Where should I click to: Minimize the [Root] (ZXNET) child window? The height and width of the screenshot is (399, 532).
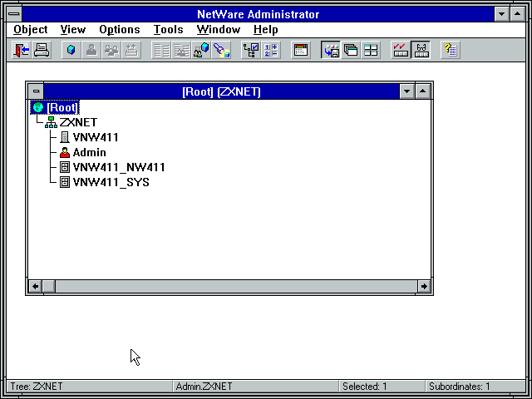tap(406, 91)
